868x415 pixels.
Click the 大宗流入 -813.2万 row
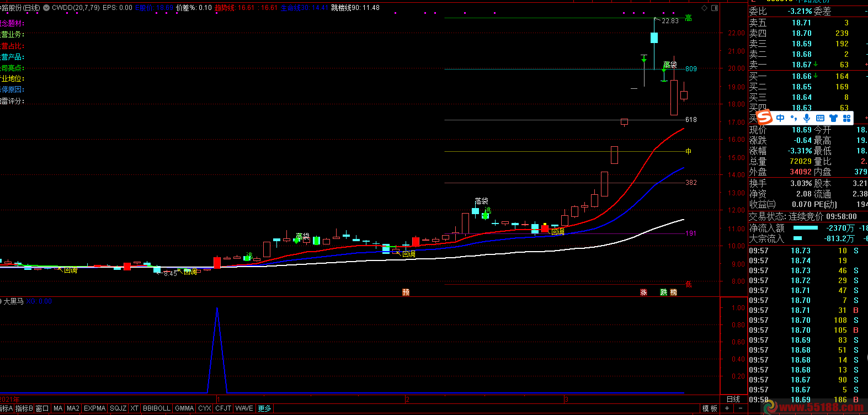tap(808, 238)
